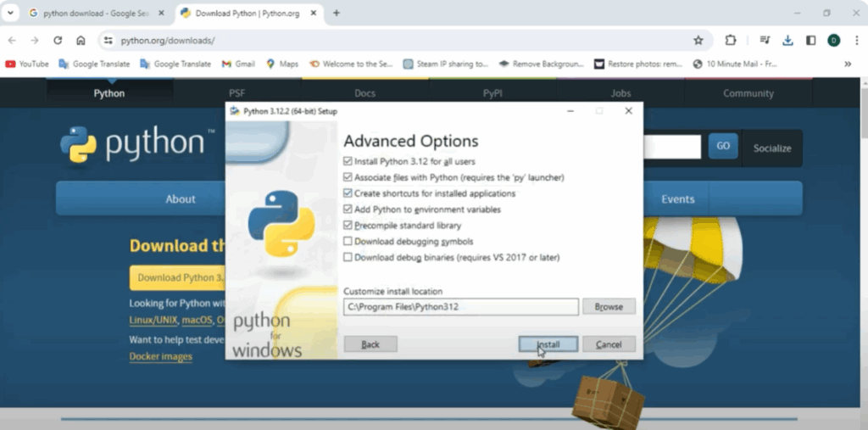The image size is (868, 430).
Task: Open the Welcome to the Se... bookmark
Action: 351,64
